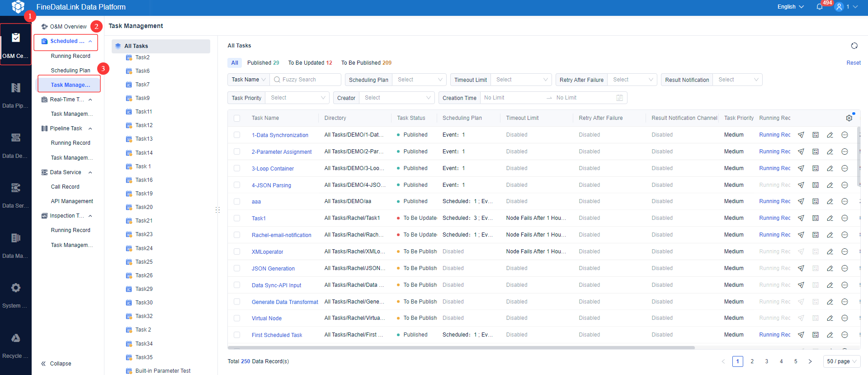Open table column settings gear

point(849,118)
